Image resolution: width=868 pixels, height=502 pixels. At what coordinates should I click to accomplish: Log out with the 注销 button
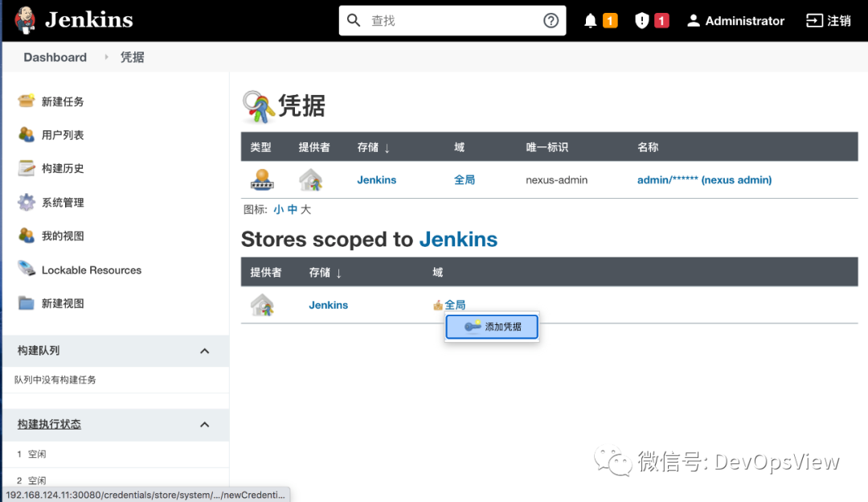point(828,21)
